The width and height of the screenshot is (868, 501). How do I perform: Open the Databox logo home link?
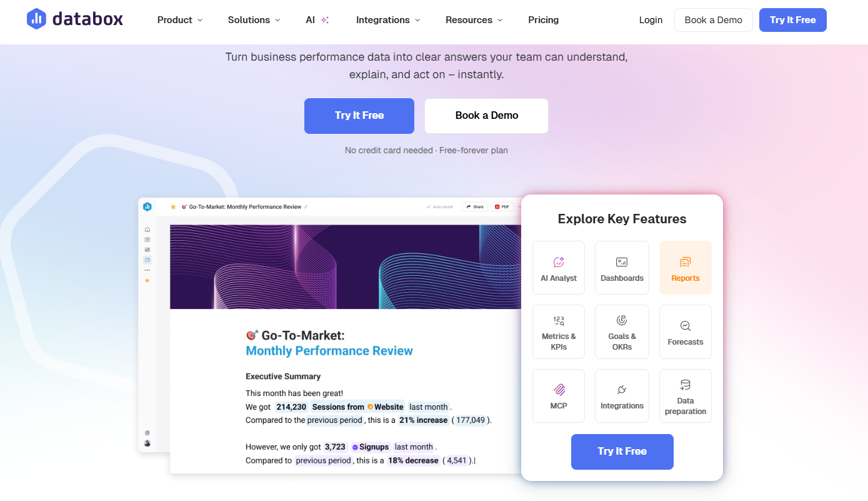[75, 19]
